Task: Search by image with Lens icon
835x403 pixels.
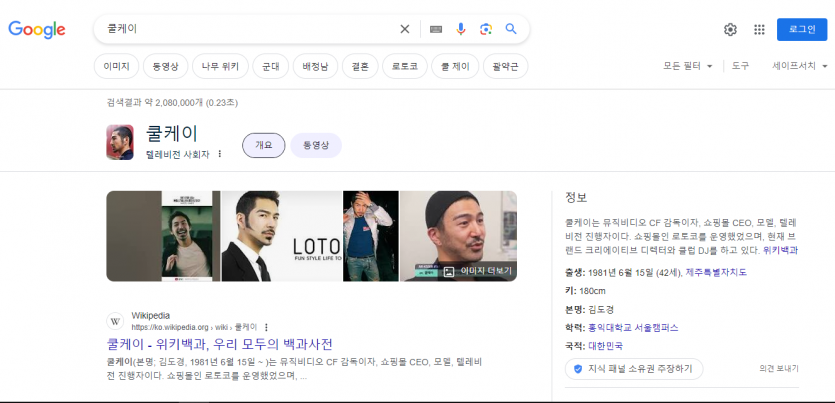Action: (486, 29)
